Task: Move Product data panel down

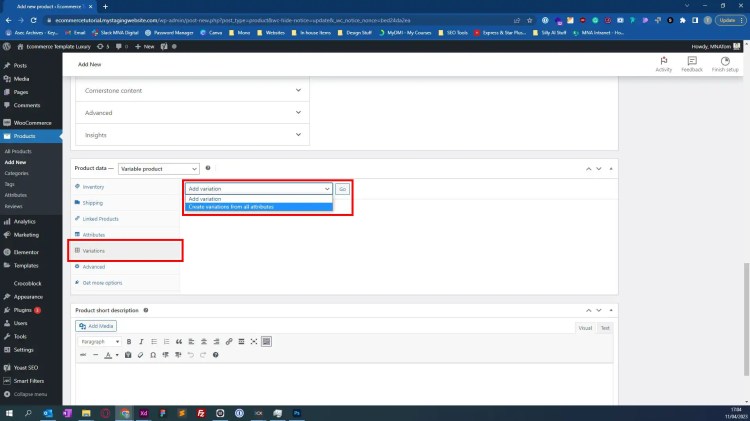Action: coord(599,169)
